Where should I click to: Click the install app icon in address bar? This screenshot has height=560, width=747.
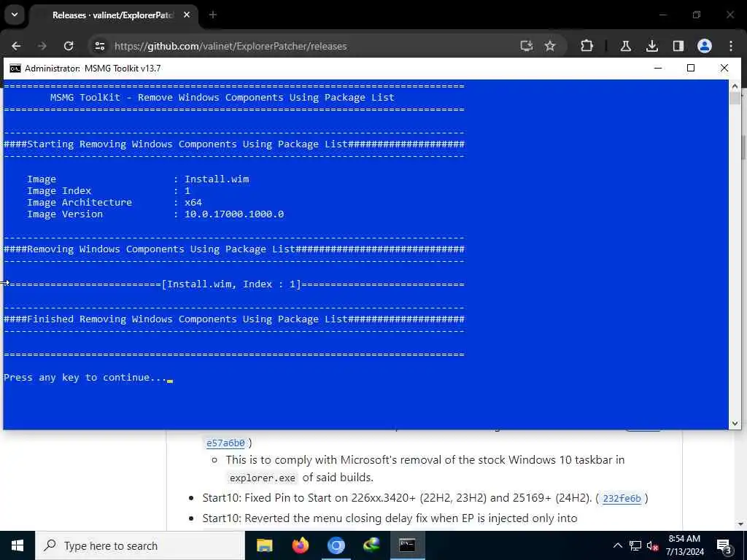(526, 46)
